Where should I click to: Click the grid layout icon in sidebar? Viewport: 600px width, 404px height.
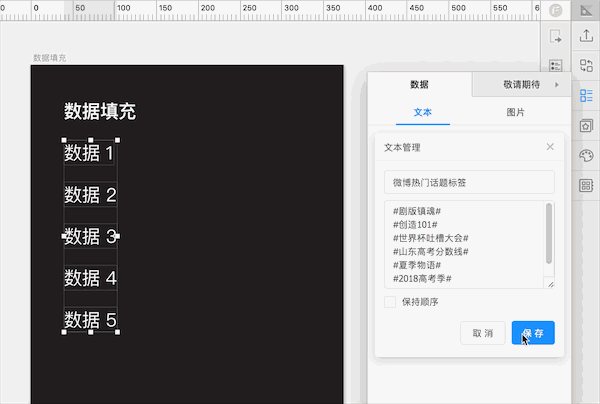pos(586,186)
